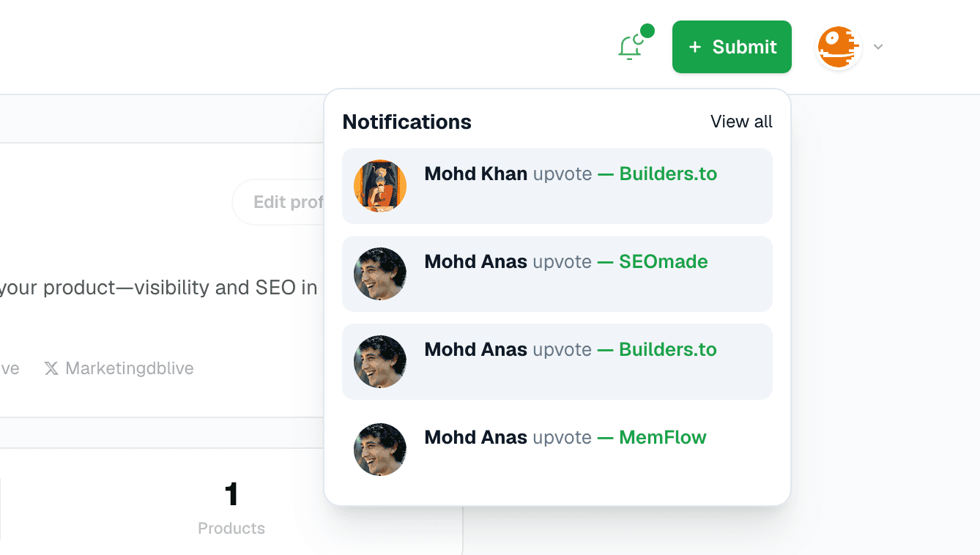Open Builders.to link from Mohd Anas
This screenshot has width=980, height=555.
(668, 349)
